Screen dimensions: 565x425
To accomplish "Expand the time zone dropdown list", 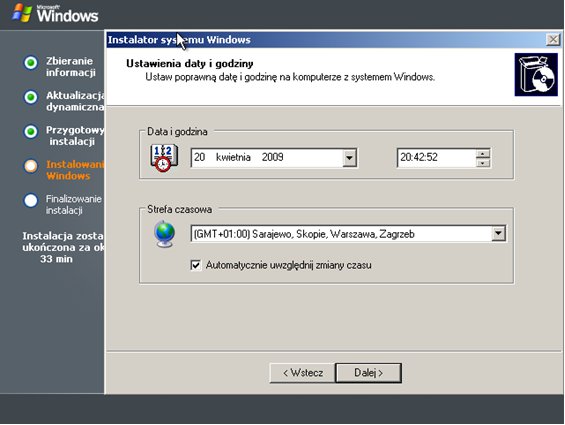I will point(498,234).
